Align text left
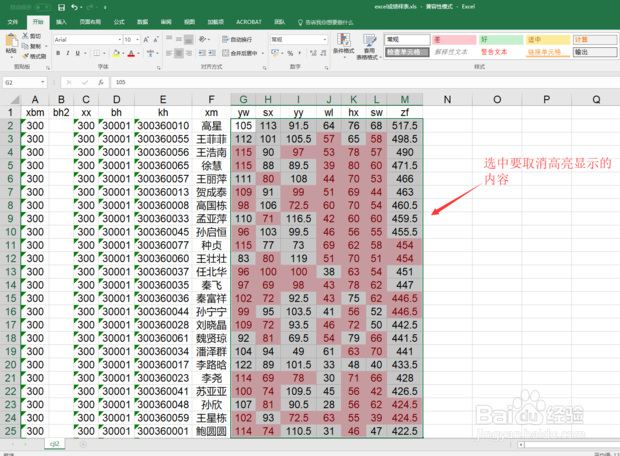Viewport: 620px width, 456px height. tap(169, 53)
